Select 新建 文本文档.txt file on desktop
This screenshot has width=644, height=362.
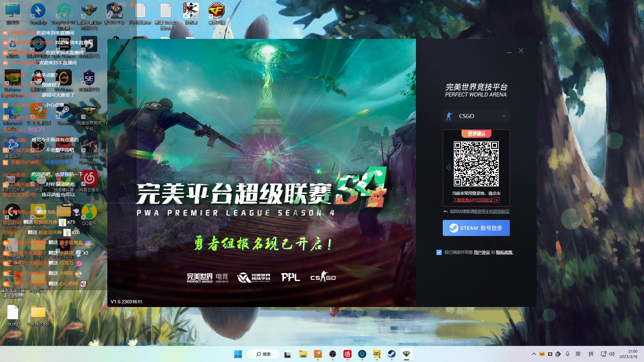[166, 16]
